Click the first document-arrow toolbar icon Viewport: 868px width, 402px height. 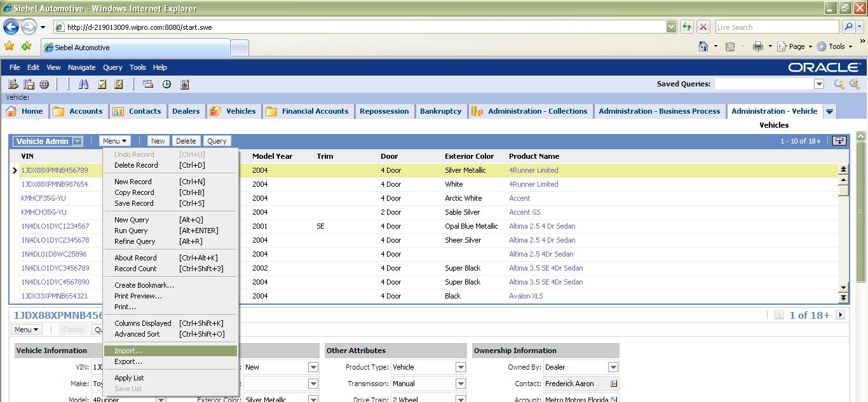pos(13,84)
